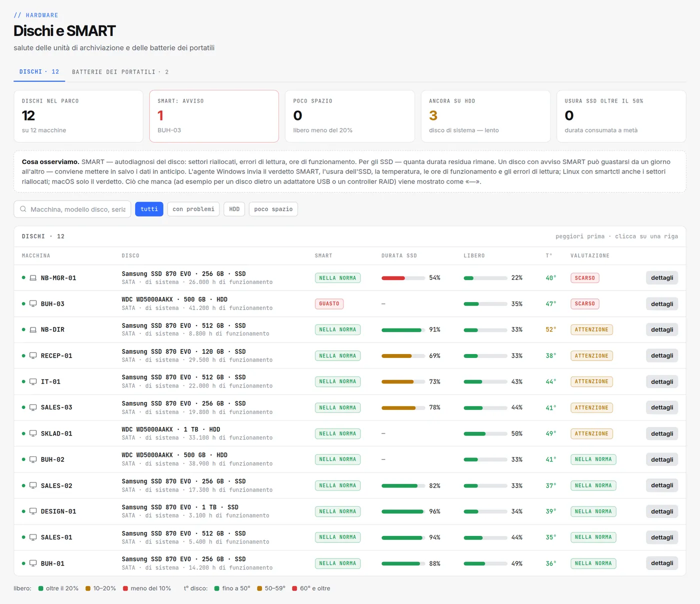The width and height of the screenshot is (700, 604).
Task: Click the monitor icon beside RECEP-01
Action: 33,356
